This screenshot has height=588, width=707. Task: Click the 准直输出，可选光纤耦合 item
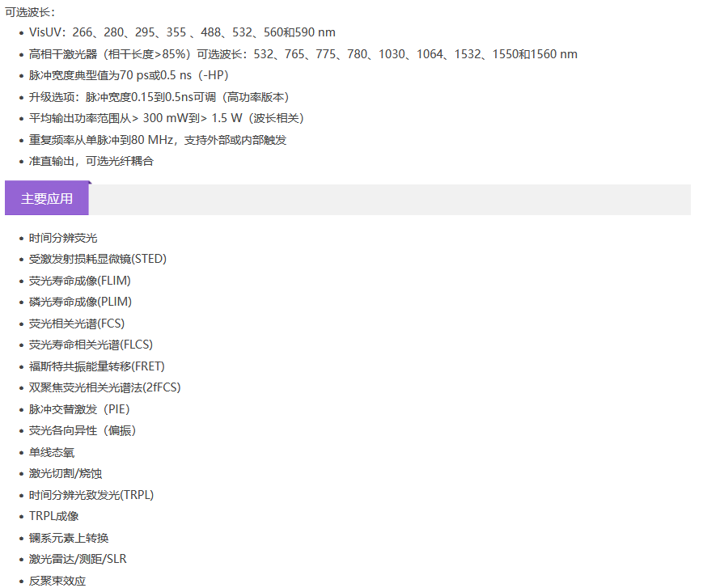[x=91, y=161]
